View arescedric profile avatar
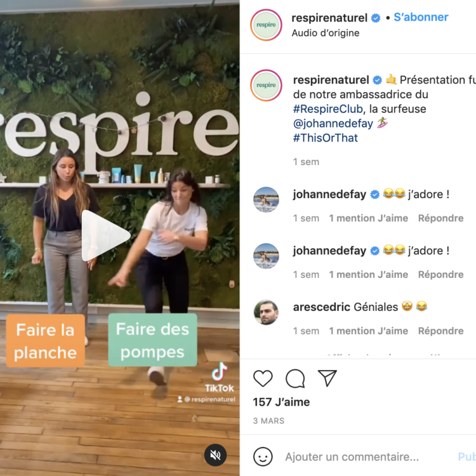The image size is (476, 476). [266, 312]
